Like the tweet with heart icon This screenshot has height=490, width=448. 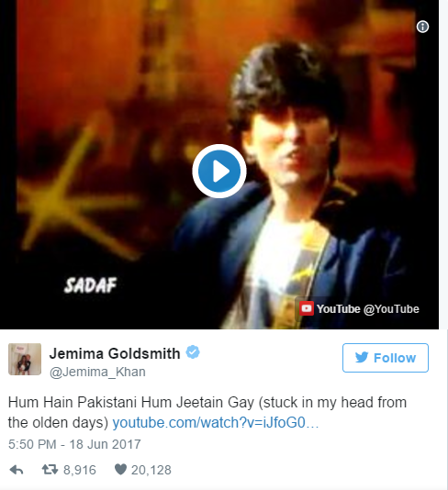(x=120, y=469)
